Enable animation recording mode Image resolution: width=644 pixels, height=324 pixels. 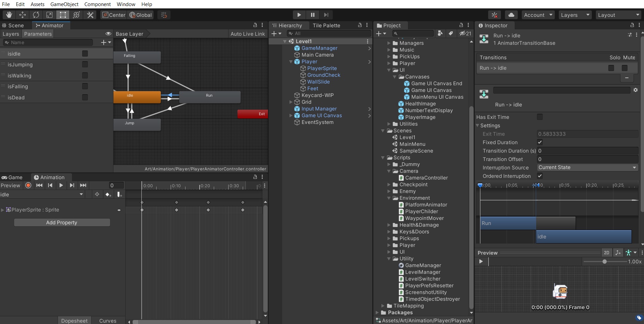coord(28,185)
